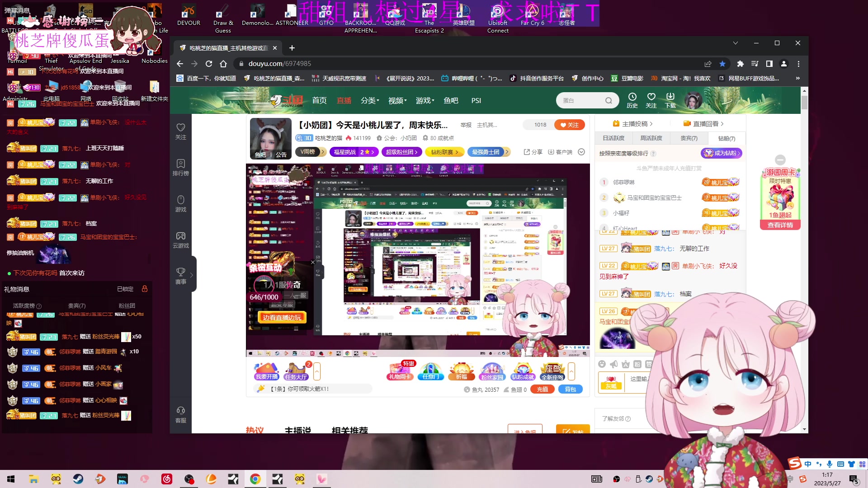
Task: Open the 背包 backpack button
Action: tap(571, 389)
